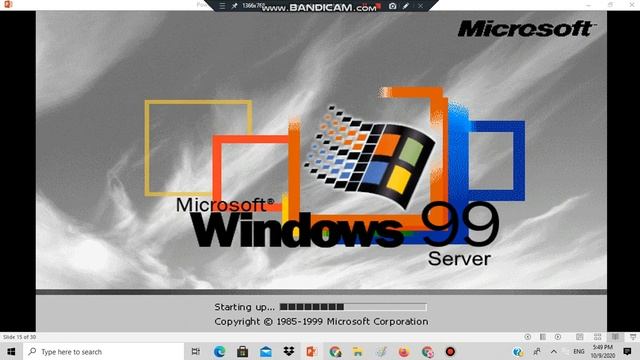The height and width of the screenshot is (360, 640).
Task: Go to previous slide in status bar
Action: pos(528,337)
